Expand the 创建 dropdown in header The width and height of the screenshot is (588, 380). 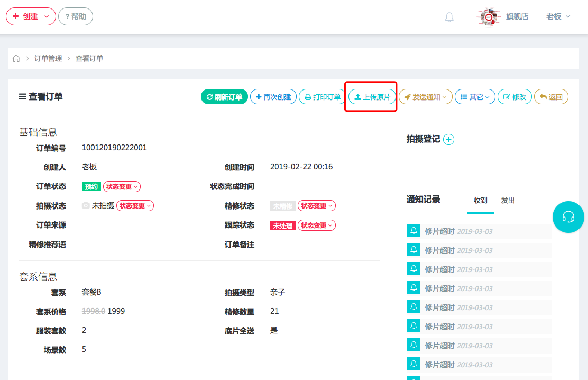pyautogui.click(x=31, y=16)
